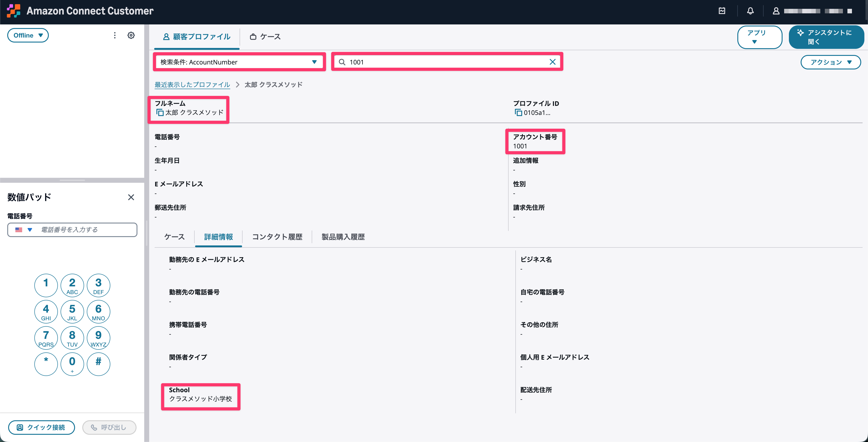Tap the asterisk key on keypad
The width and height of the screenshot is (868, 442).
[x=46, y=364]
